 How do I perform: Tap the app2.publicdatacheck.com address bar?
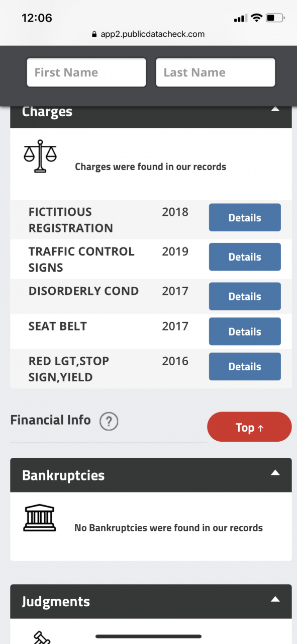tap(148, 35)
